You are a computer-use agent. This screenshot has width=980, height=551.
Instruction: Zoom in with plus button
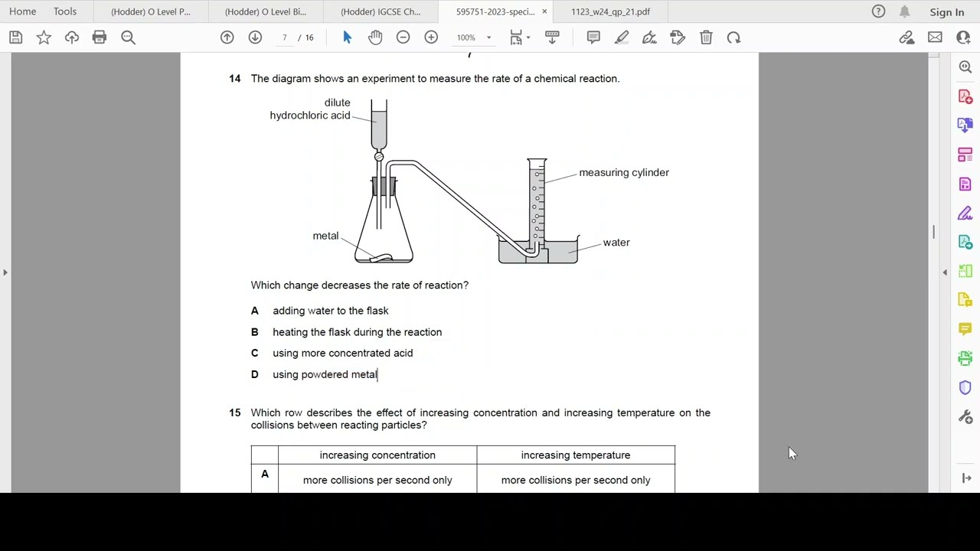[x=431, y=37]
